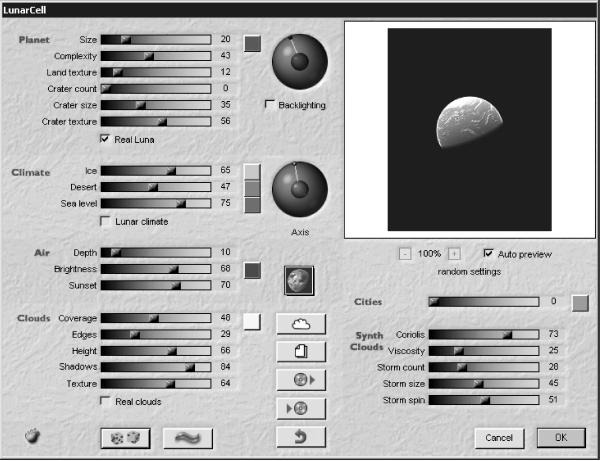Click the arrow into disc button
Image resolution: width=600 pixels, height=461 pixels.
point(301,409)
